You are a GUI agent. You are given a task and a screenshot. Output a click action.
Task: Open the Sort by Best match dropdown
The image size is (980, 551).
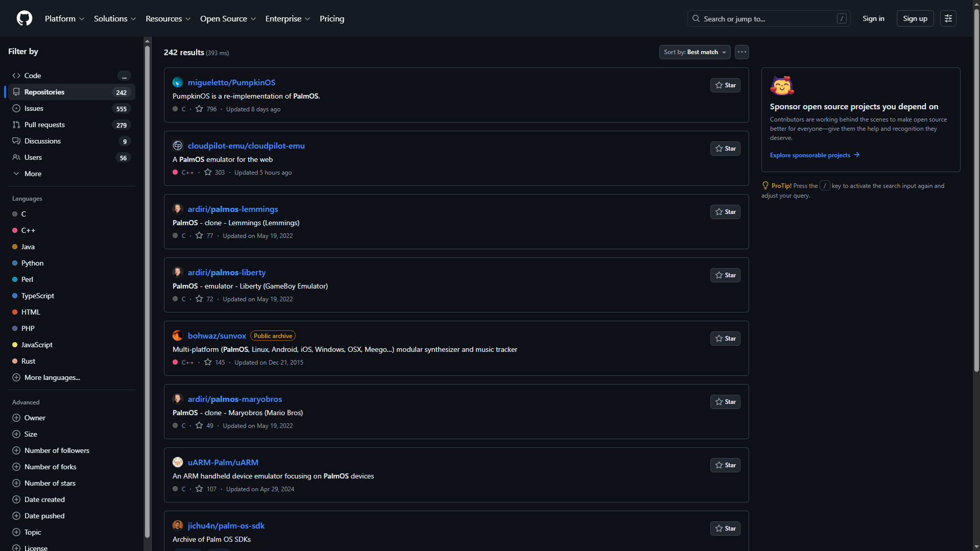695,52
